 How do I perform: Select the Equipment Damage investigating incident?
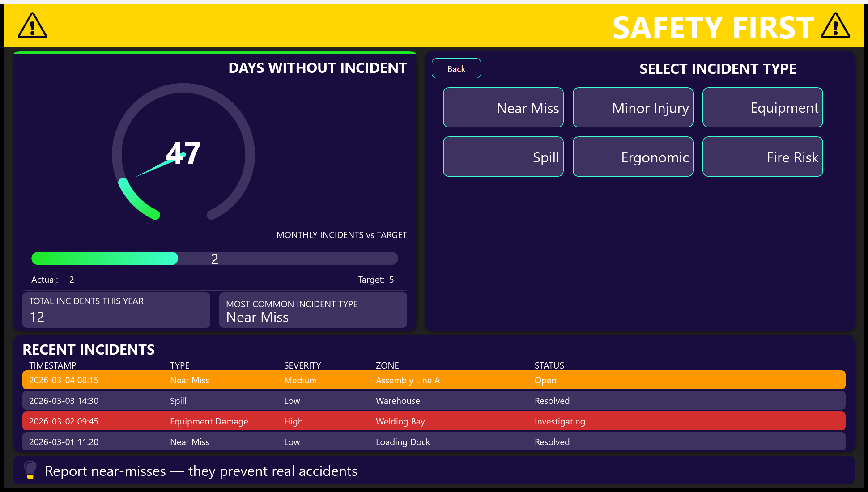[x=433, y=421]
